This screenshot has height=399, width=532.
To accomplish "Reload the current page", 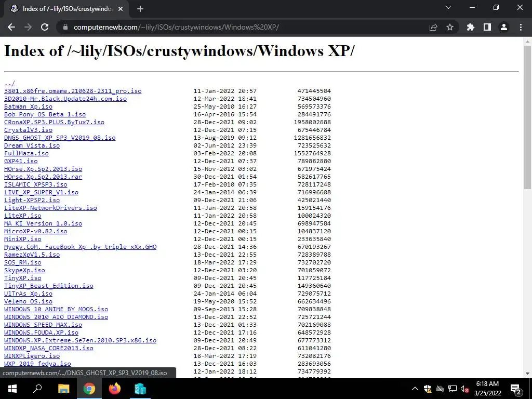I will [45, 27].
